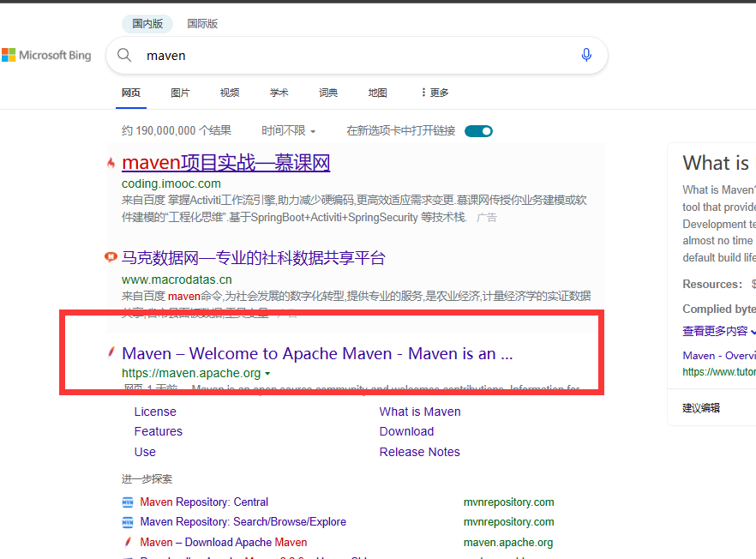Click the 进一步探索 heading text
The height and width of the screenshot is (559, 756).
coord(147,479)
